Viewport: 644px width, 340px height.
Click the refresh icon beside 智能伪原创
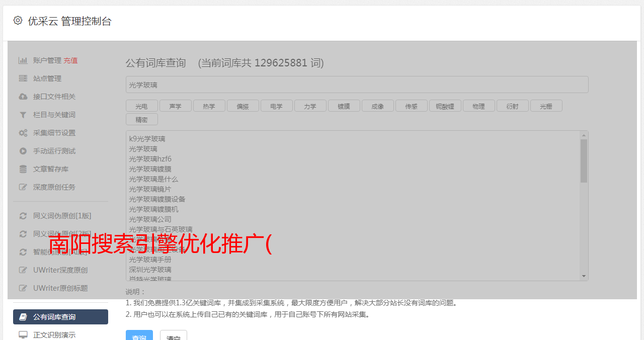pyautogui.click(x=23, y=252)
